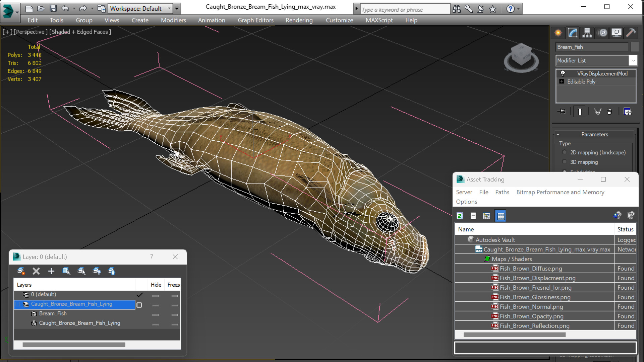Open the Graph Editors menu
644x362 pixels.
pyautogui.click(x=255, y=20)
